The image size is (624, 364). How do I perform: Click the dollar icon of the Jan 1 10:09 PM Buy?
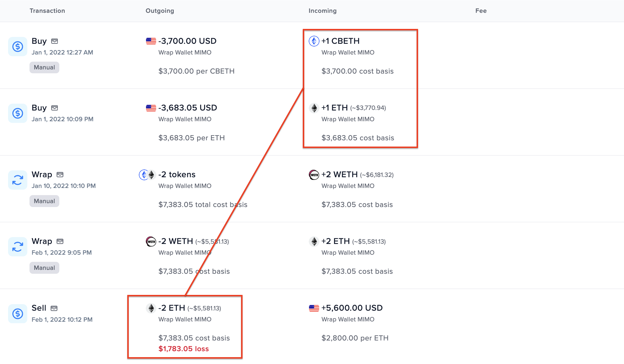click(18, 113)
